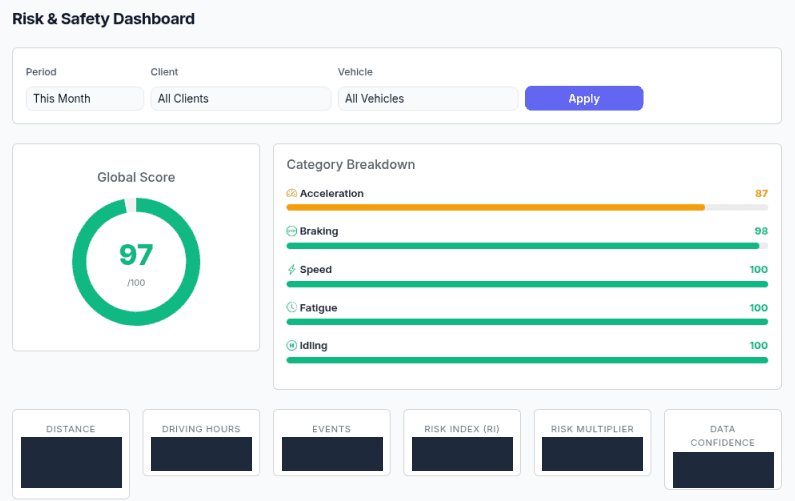The width and height of the screenshot is (795, 501).
Task: Click the Period filter label
Action: point(41,72)
